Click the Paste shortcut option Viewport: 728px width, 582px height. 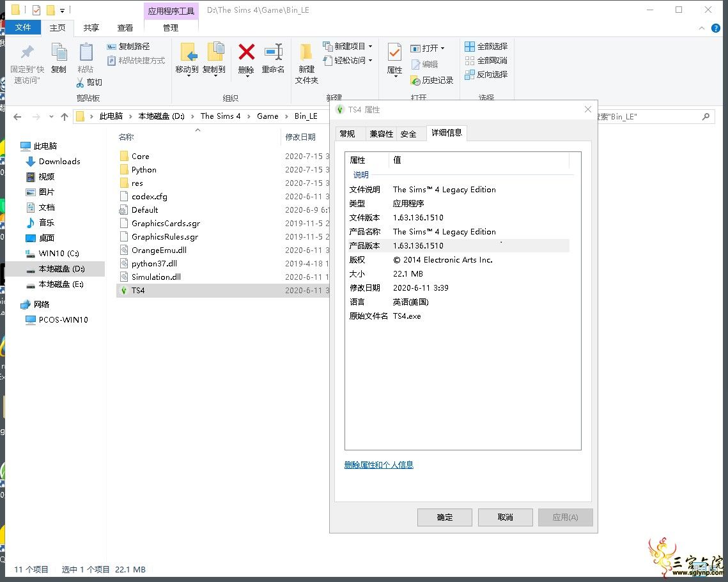(136, 60)
